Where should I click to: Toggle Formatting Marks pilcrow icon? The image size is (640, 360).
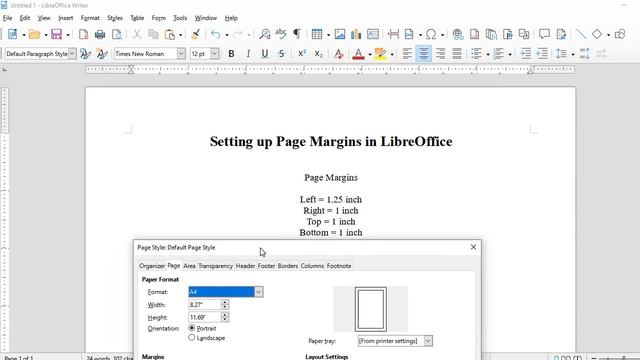click(297, 34)
